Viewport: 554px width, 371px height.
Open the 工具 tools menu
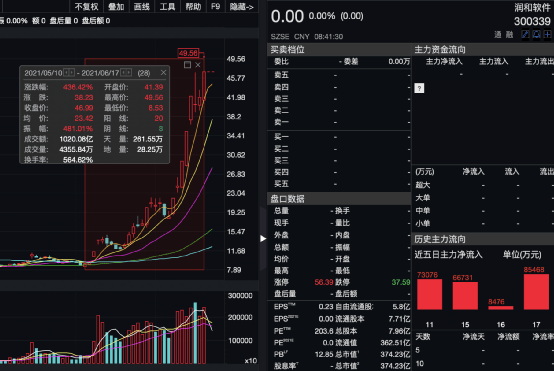(x=167, y=6)
